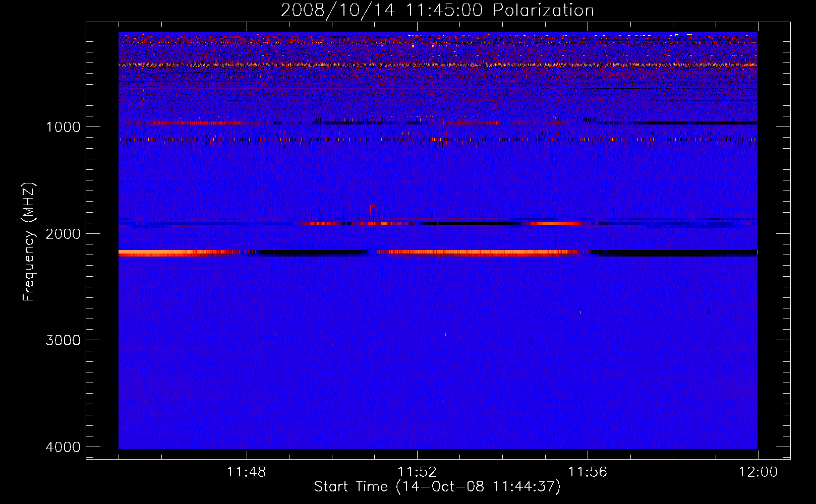
Task: Select the 3000 frequency tick label
Action: [x=63, y=340]
